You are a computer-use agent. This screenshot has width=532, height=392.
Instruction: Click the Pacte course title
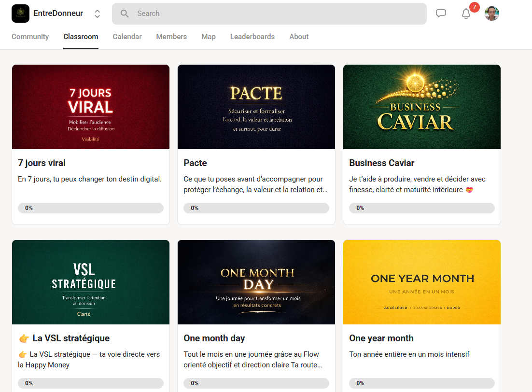click(195, 163)
